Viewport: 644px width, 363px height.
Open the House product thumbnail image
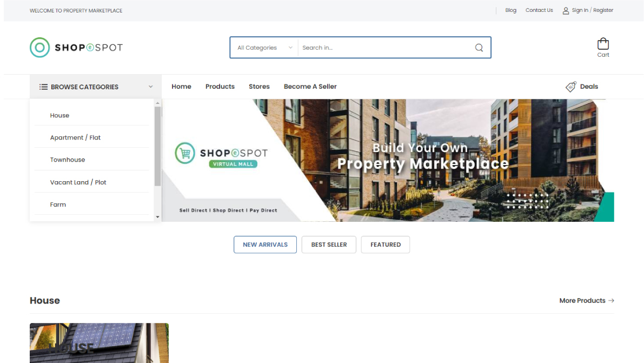[99, 343]
